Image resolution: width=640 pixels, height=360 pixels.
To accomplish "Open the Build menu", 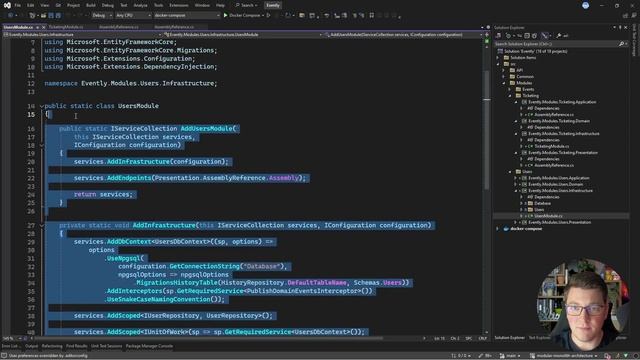I will click(91, 5).
